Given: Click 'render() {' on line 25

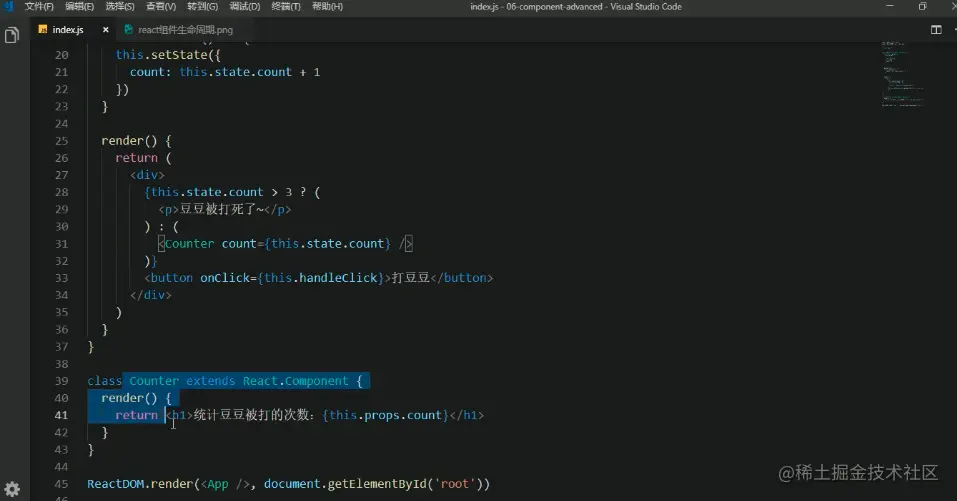Looking at the screenshot, I should coord(136,141).
